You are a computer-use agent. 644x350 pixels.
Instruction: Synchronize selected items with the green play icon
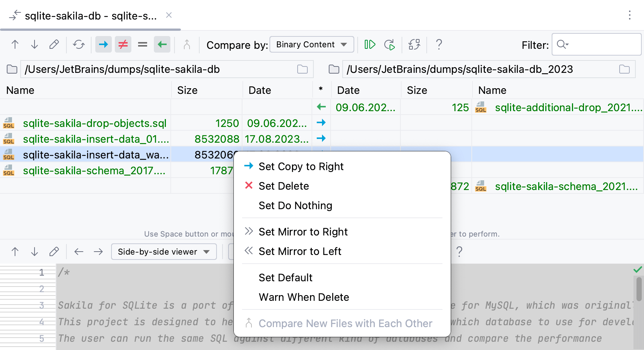370,44
